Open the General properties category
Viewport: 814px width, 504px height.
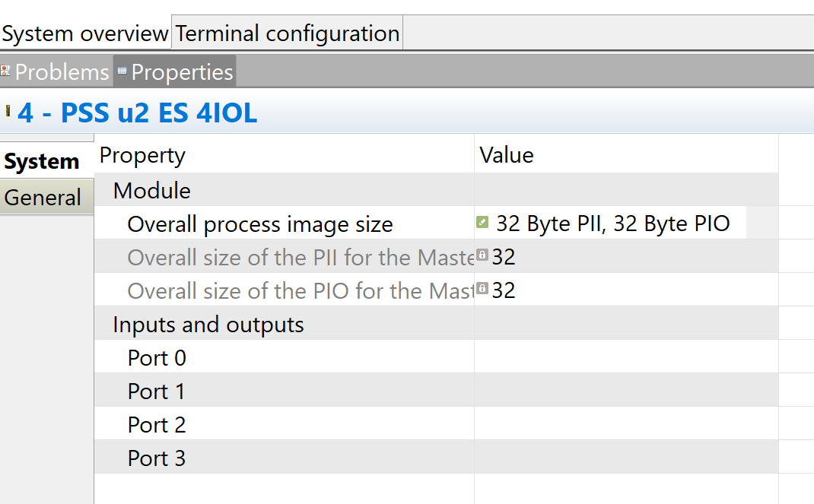[x=46, y=197]
